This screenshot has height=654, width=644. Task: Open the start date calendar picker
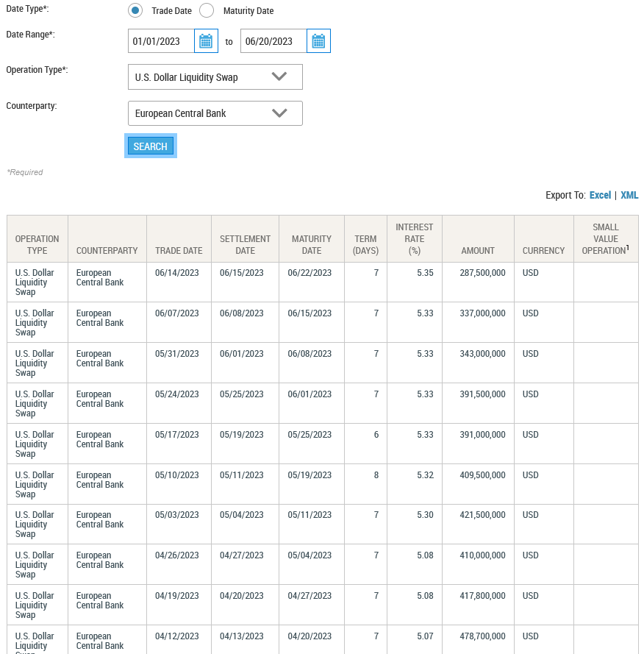tap(206, 41)
